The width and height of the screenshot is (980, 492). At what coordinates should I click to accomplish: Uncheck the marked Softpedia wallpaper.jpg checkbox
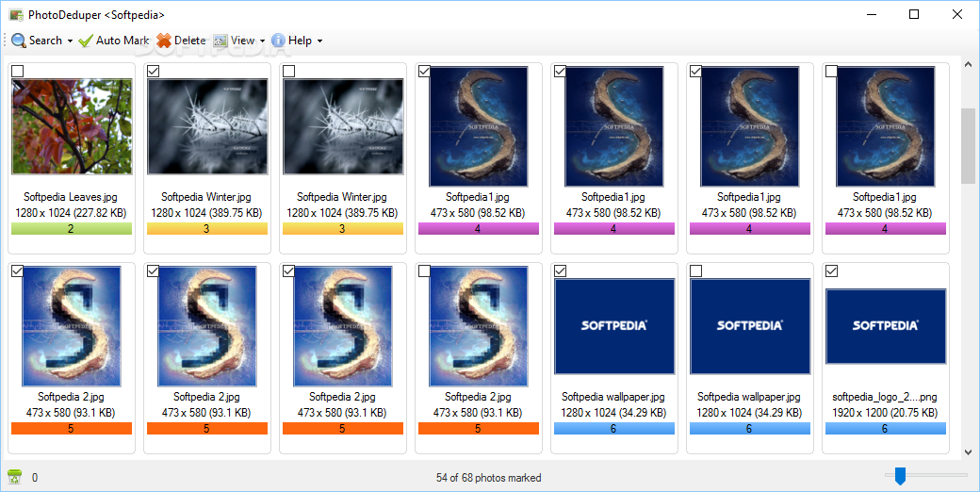coord(560,271)
